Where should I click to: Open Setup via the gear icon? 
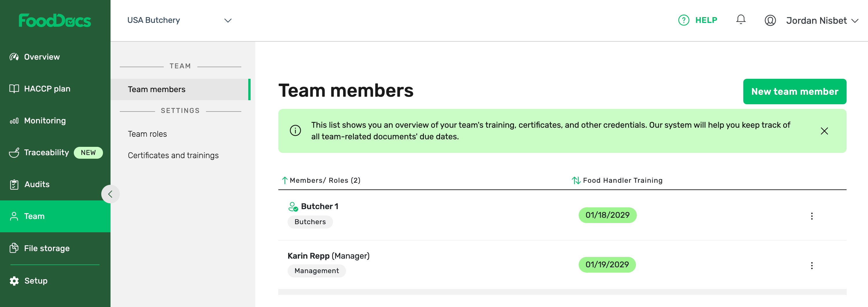click(x=14, y=281)
